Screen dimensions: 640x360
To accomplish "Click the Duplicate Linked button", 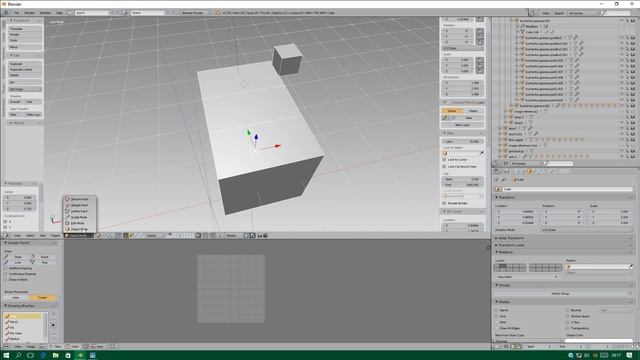I will tap(25, 69).
